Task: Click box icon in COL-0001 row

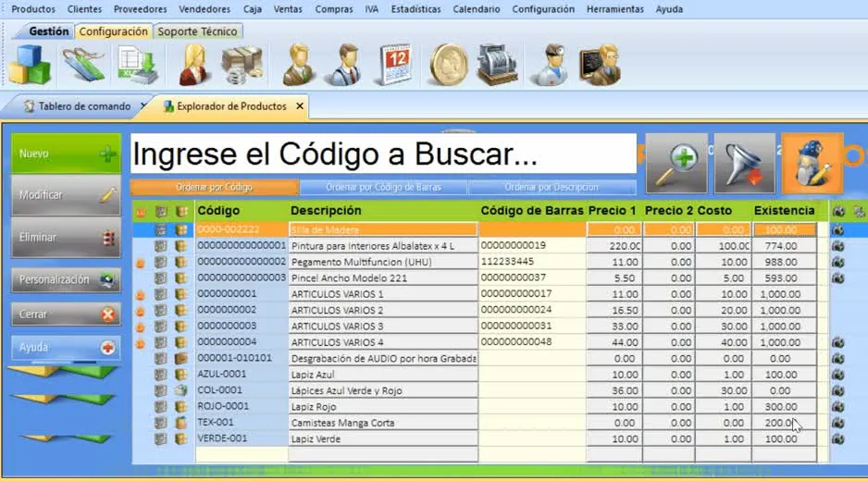Action: point(181,390)
